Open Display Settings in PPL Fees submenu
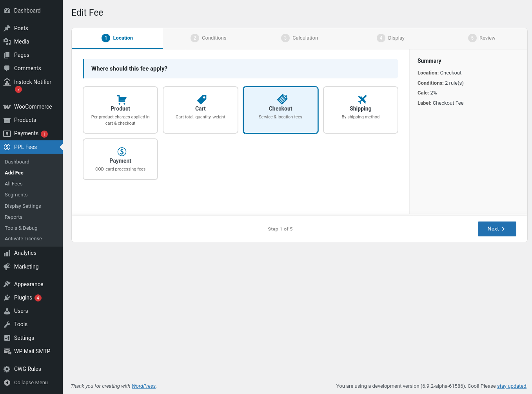The width and height of the screenshot is (532, 394). tap(23, 206)
